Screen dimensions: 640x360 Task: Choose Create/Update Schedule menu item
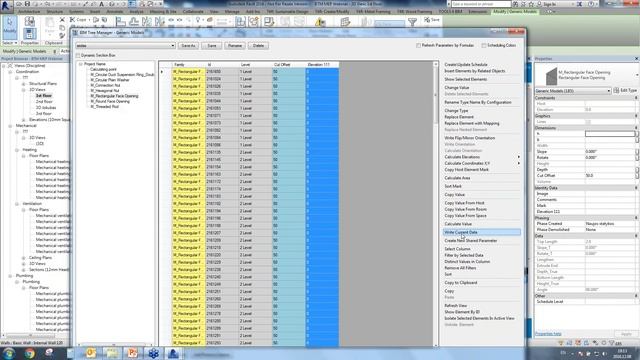(x=466, y=64)
